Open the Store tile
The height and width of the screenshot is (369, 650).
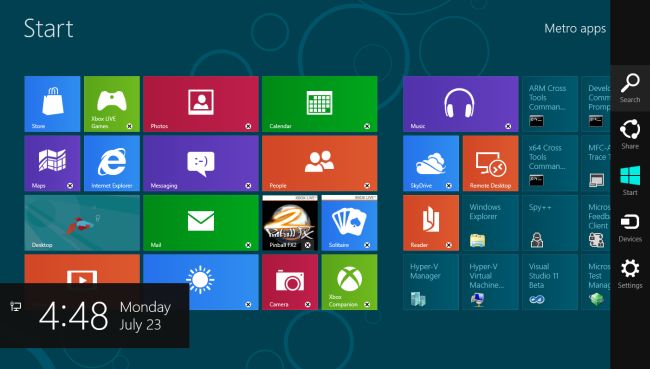tap(52, 104)
